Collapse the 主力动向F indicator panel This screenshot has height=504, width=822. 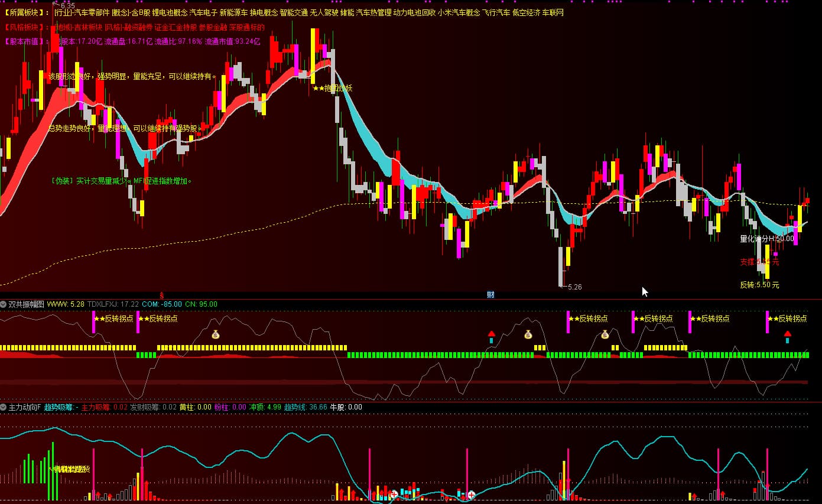tap(4, 407)
